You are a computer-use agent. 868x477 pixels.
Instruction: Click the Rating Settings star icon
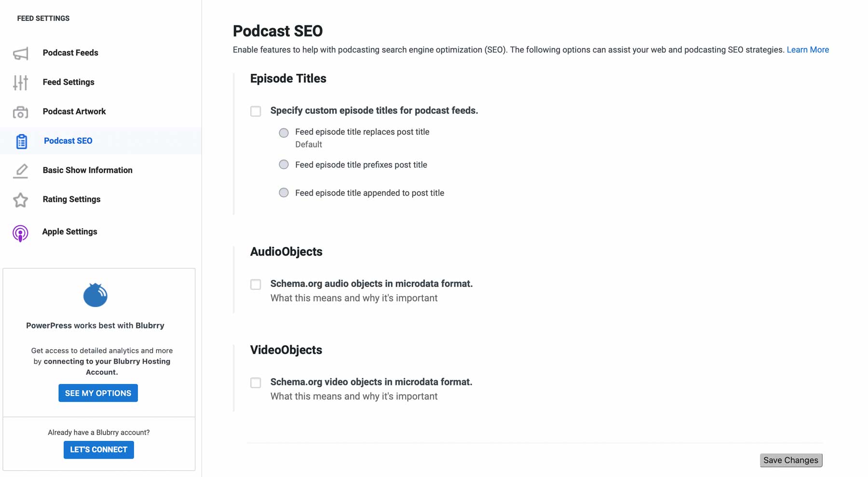20,199
